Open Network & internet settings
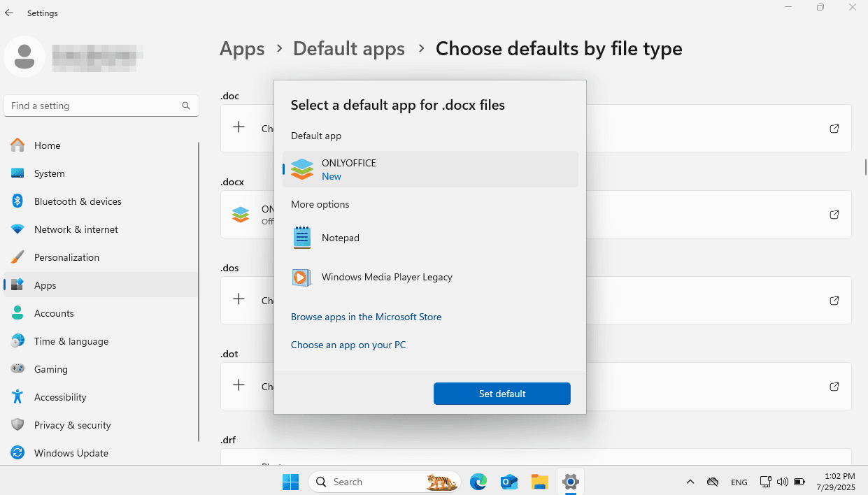 pyautogui.click(x=101, y=229)
